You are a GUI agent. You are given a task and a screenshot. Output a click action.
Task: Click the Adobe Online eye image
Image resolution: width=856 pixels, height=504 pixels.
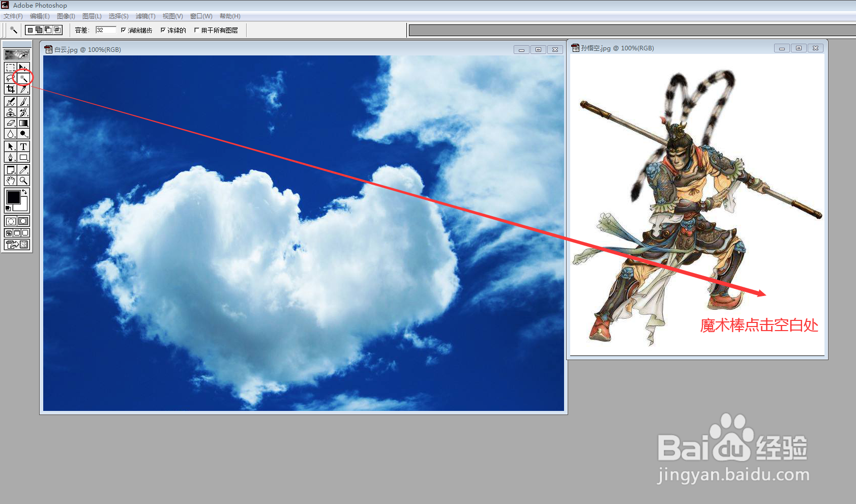pyautogui.click(x=17, y=54)
